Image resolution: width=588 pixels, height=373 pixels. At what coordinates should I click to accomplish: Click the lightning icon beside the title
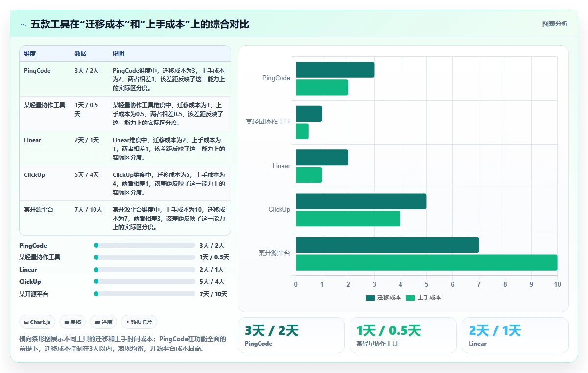pos(23,25)
